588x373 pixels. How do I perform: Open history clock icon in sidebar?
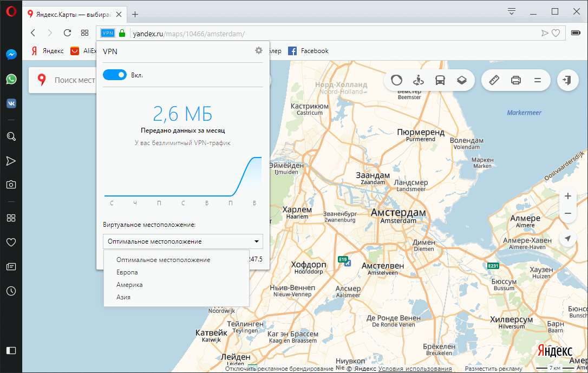[x=11, y=291]
